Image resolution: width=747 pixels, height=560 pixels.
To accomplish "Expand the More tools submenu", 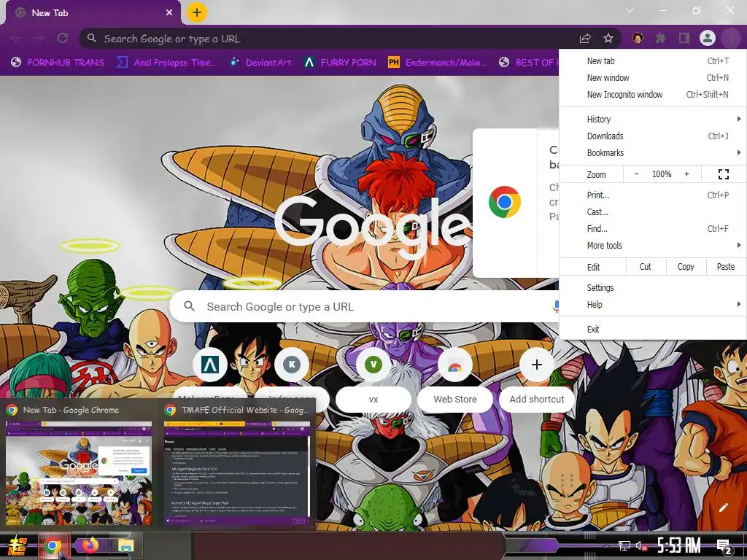I will coord(653,245).
